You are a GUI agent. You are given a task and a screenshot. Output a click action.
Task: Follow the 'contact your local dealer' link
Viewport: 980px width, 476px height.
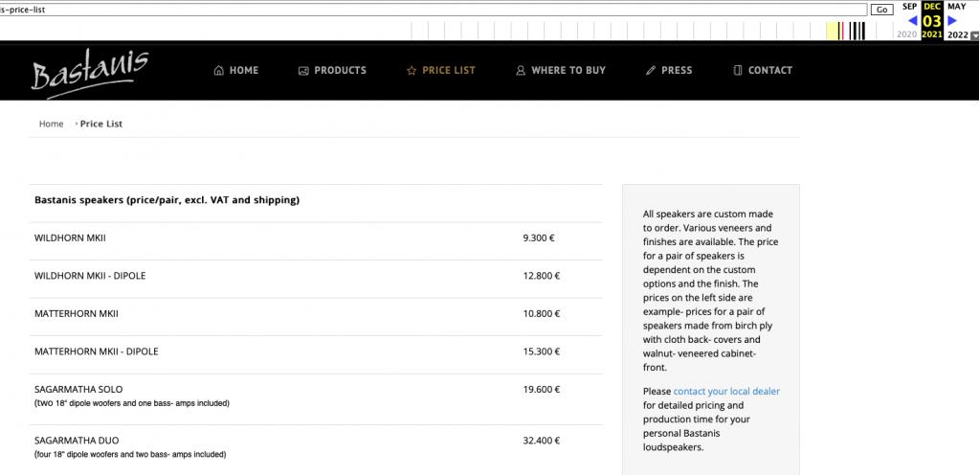726,391
